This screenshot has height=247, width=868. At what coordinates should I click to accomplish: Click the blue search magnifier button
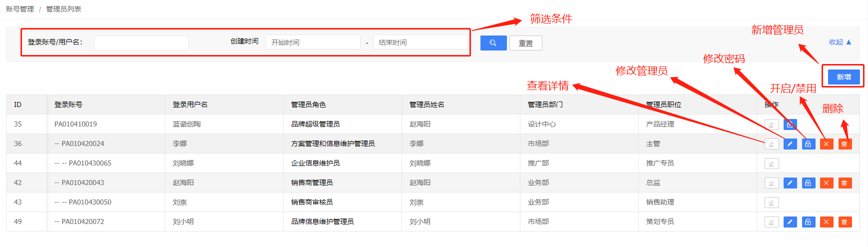point(493,43)
